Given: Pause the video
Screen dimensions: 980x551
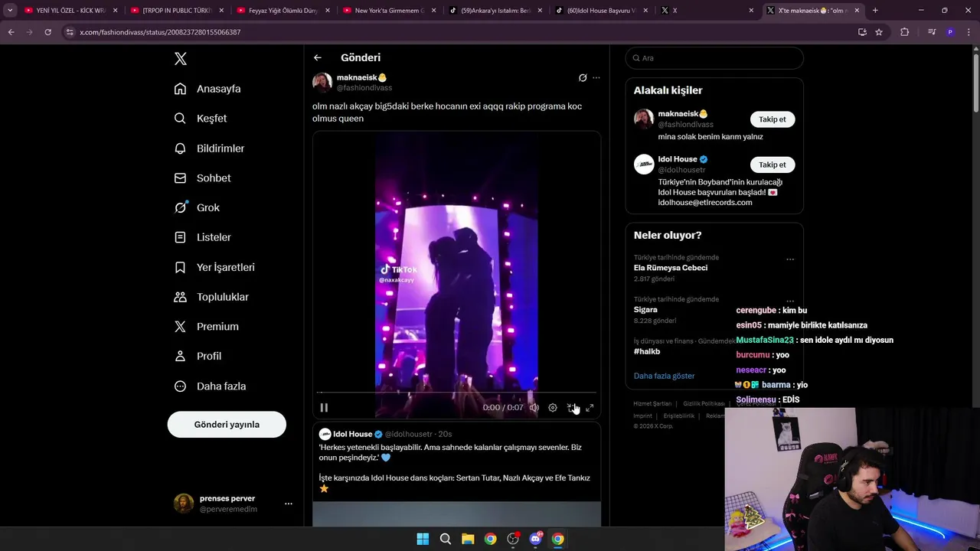Looking at the screenshot, I should [x=324, y=408].
